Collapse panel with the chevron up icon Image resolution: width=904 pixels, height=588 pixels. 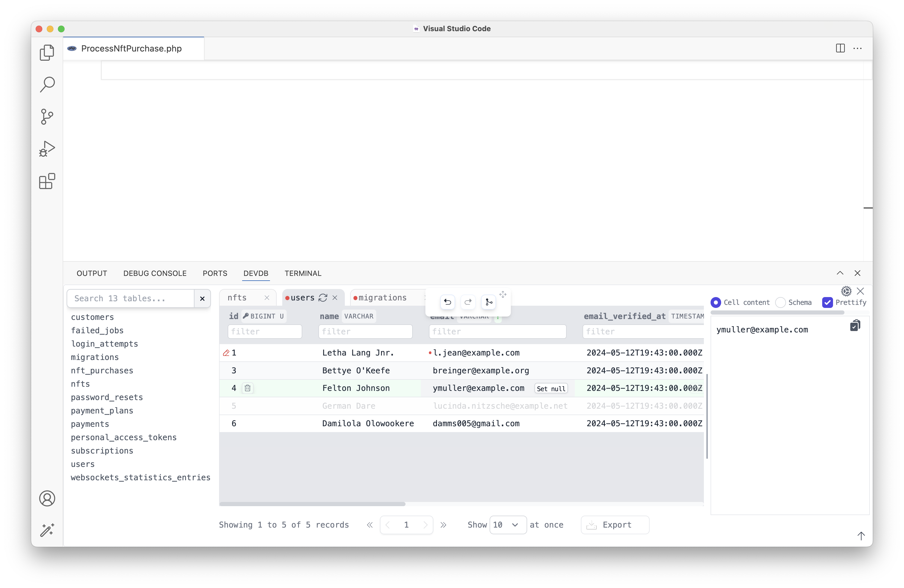840,273
